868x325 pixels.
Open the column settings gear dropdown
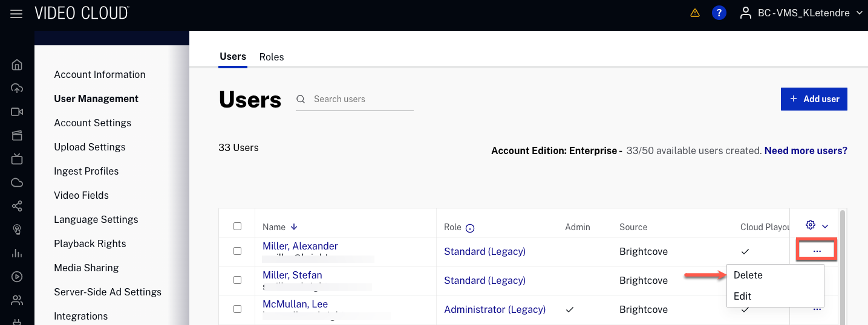[x=817, y=225]
